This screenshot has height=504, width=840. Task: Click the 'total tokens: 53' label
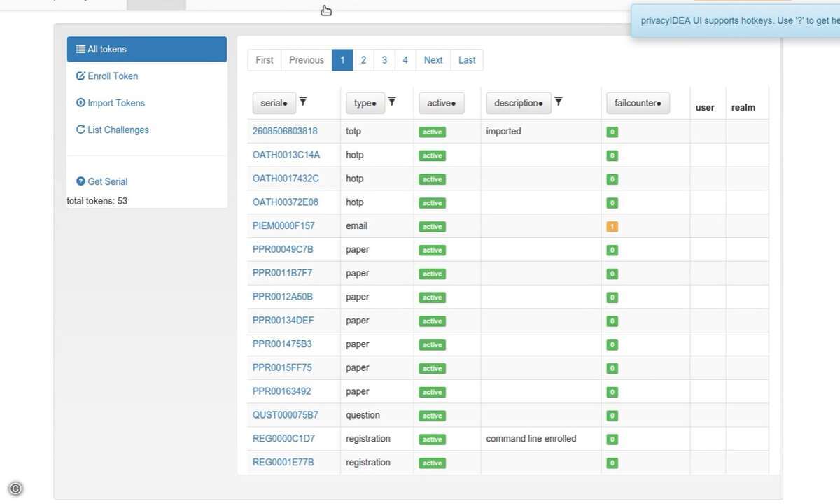(97, 201)
